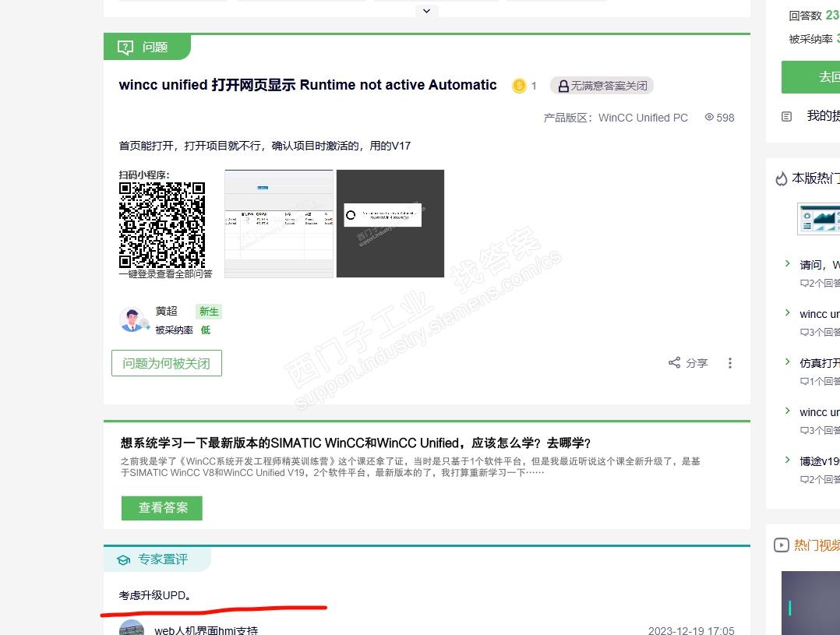Click the 专家置评 section tab label
Screen dimensions: 840x635
click(x=163, y=559)
